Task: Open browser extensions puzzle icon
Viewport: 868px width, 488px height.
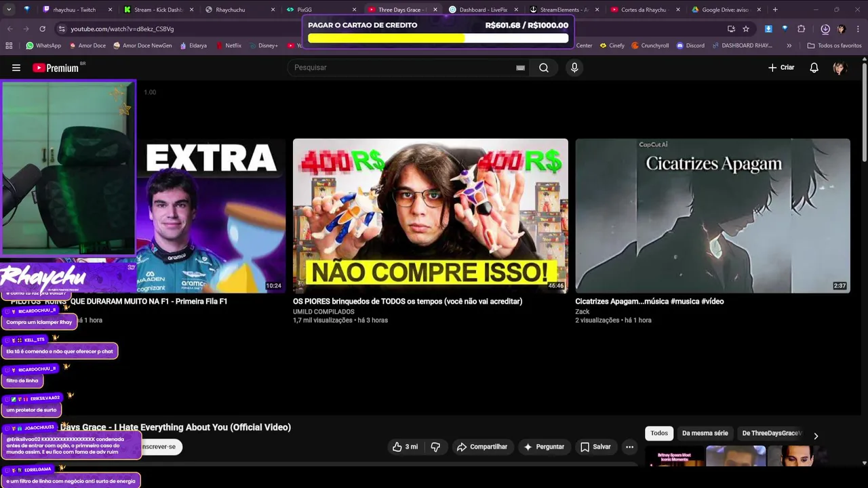Action: (802, 29)
